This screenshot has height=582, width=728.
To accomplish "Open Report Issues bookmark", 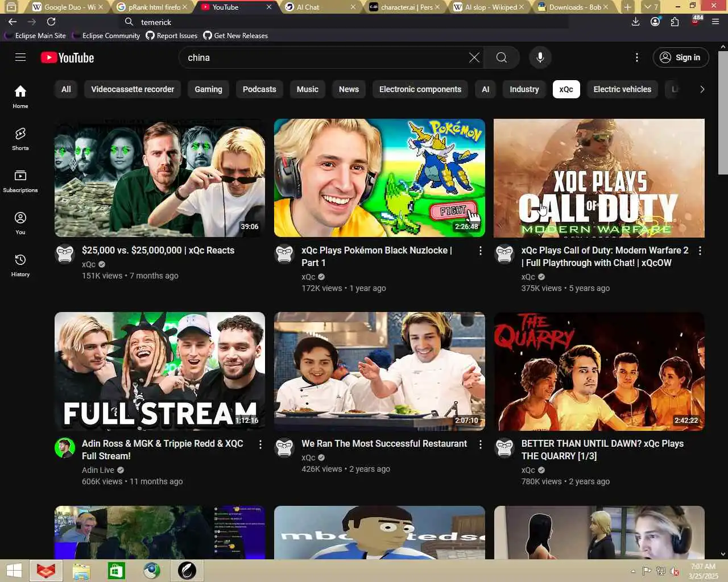I will coord(172,35).
